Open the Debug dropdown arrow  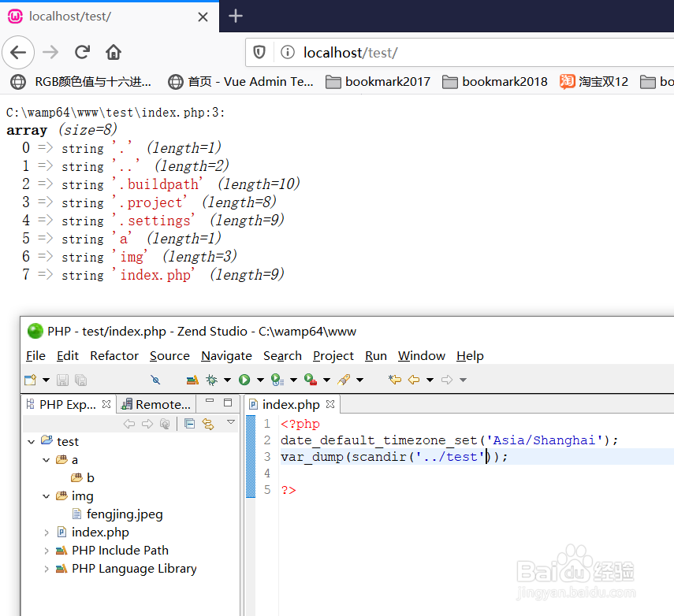coord(227,380)
